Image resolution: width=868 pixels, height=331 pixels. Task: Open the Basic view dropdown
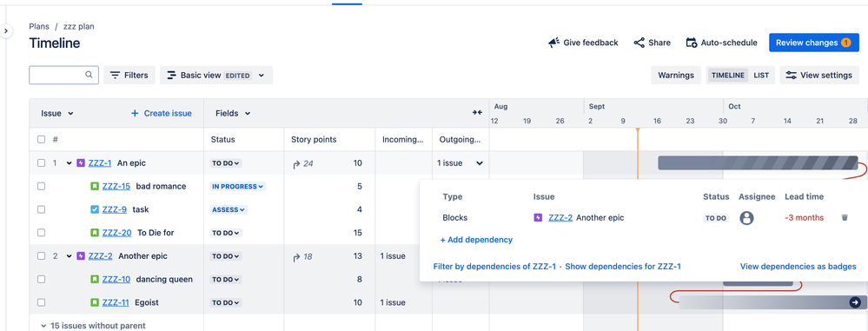(216, 76)
